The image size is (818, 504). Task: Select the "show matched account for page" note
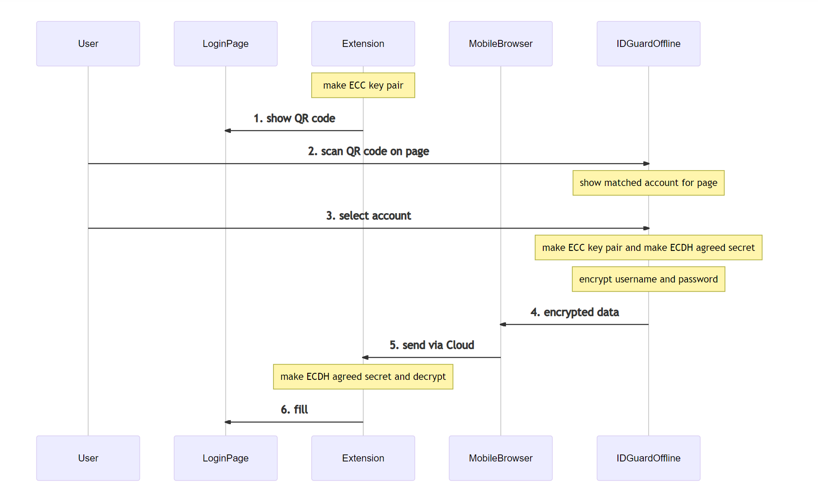tap(648, 183)
